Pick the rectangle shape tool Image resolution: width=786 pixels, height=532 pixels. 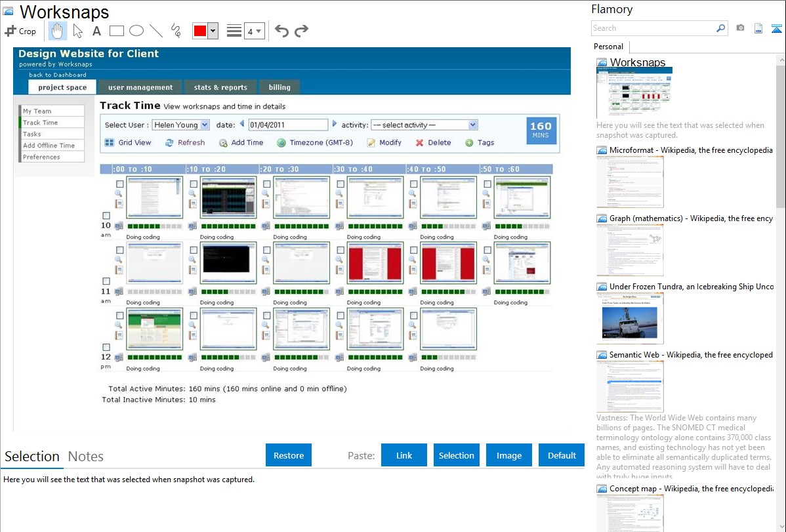click(x=117, y=31)
